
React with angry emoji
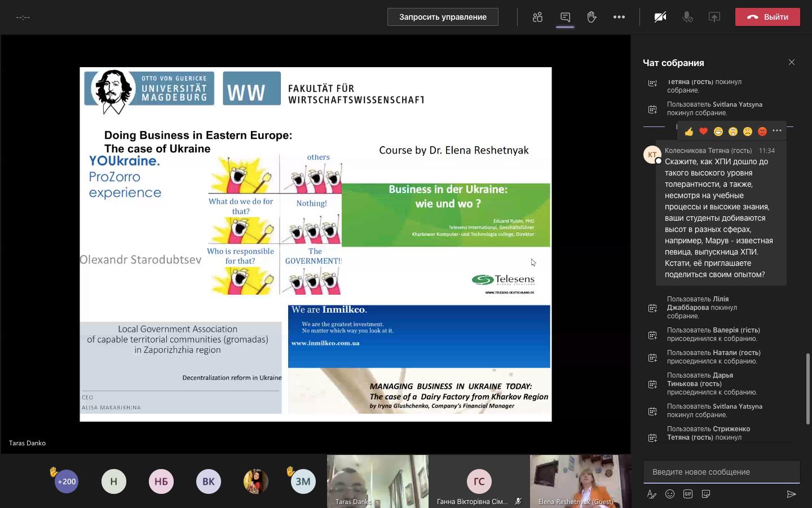pos(762,132)
